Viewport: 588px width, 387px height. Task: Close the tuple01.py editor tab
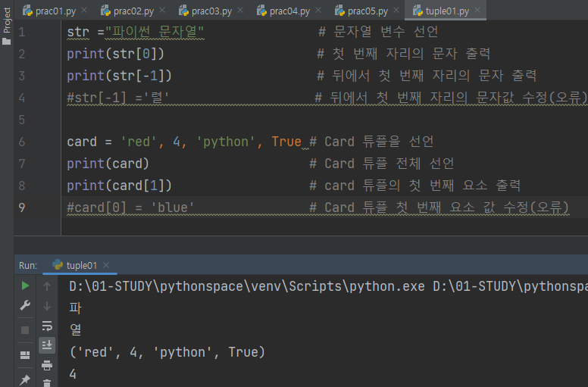[x=477, y=11]
